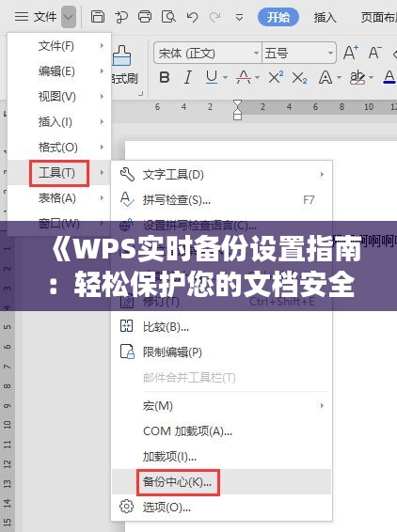
Task: Choose 拼写检查(S)... menu entry
Action: 221,200
